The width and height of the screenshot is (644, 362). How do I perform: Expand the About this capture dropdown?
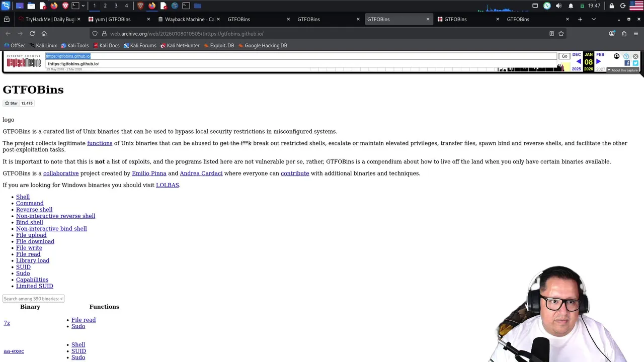pos(623,70)
